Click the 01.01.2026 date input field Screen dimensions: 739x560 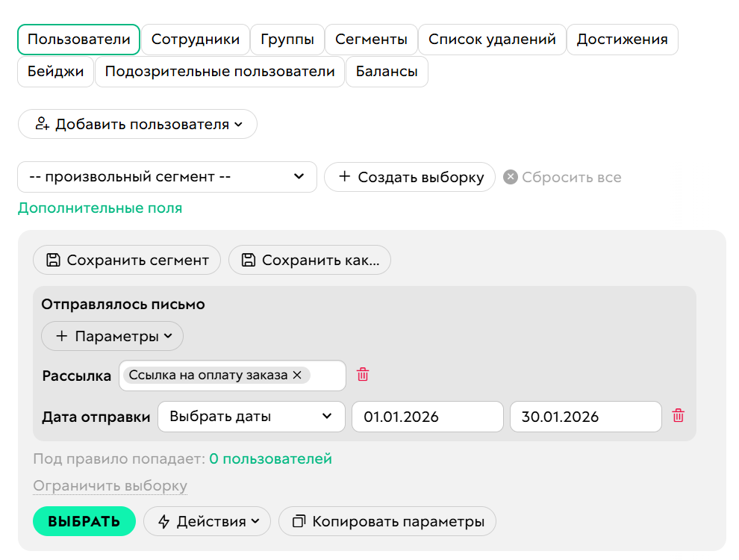tap(427, 417)
